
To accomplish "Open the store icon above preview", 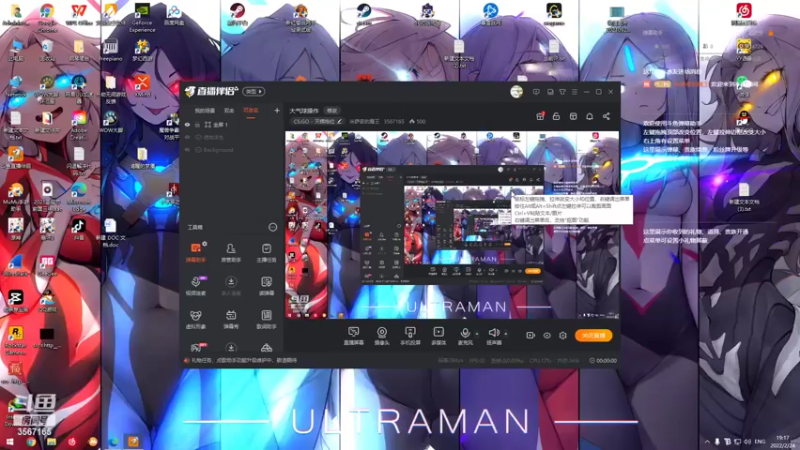I will click(x=573, y=116).
